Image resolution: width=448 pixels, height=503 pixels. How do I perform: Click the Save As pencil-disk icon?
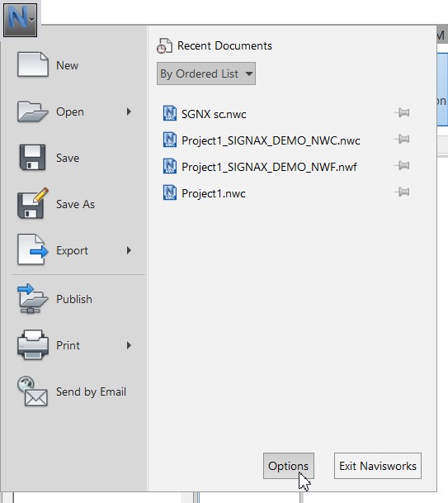click(x=33, y=203)
